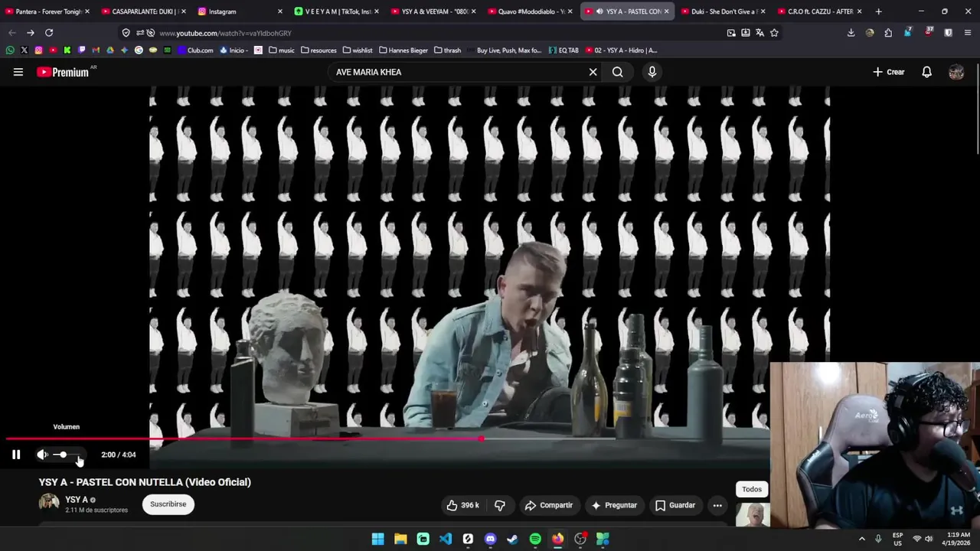Open the Google bookmark icon
Viewport: 980px width, 551px height.
pos(139,51)
